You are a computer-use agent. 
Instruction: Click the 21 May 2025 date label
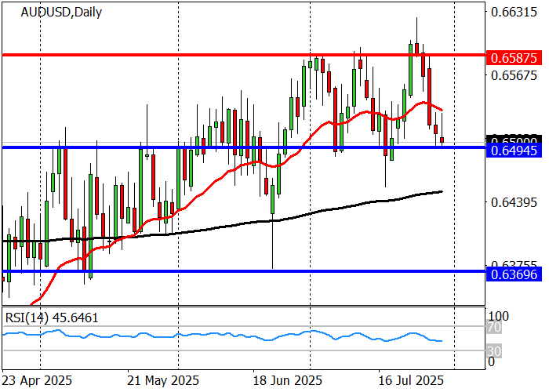[163, 380]
